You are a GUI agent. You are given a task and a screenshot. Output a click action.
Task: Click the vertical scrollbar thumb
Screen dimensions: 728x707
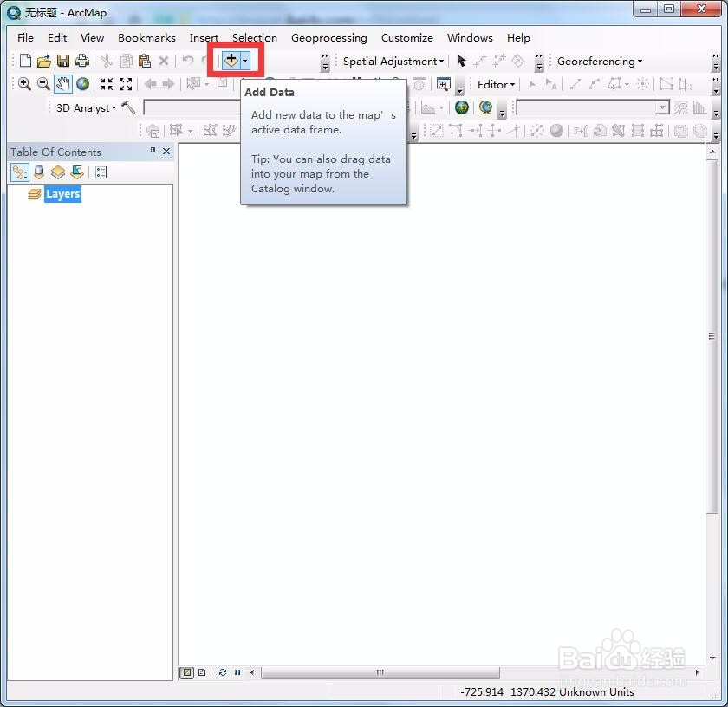(x=712, y=336)
